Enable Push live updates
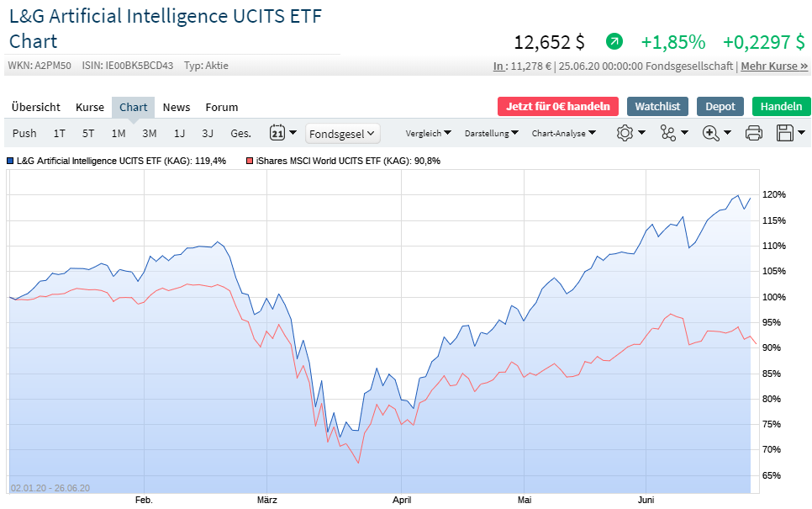This screenshot has width=812, height=509. (24, 133)
